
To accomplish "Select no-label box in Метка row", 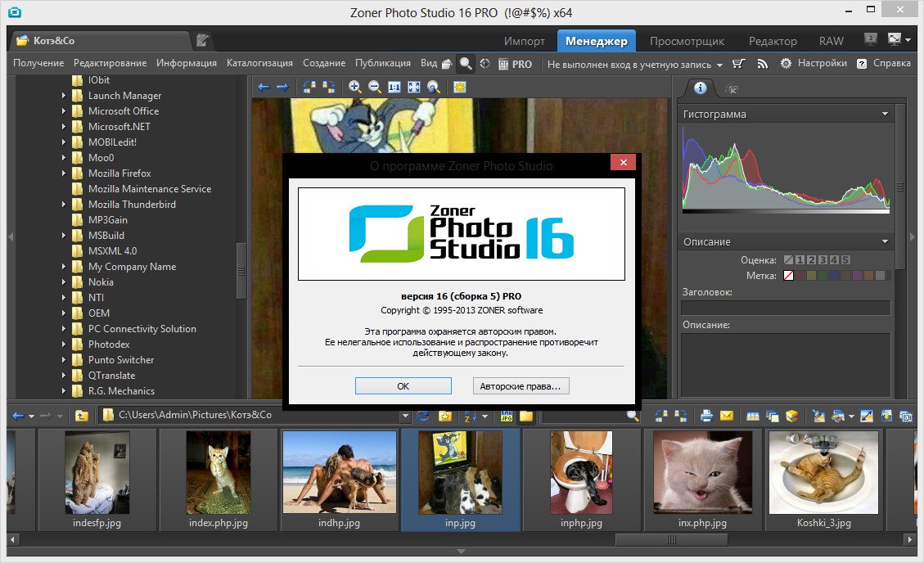I will [x=788, y=276].
